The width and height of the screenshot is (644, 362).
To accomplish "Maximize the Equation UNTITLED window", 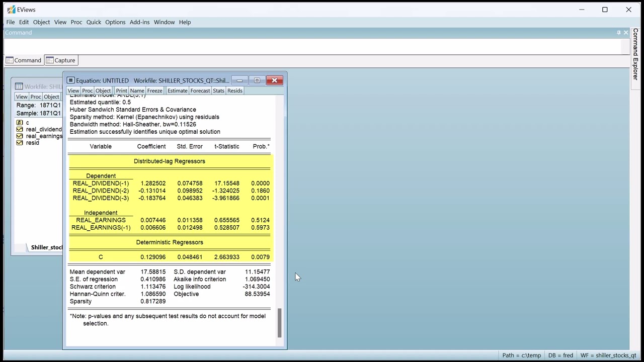I will tap(257, 80).
